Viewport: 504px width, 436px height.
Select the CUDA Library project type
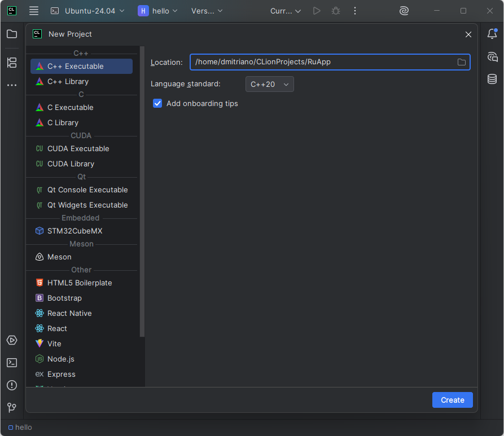[x=81, y=164]
